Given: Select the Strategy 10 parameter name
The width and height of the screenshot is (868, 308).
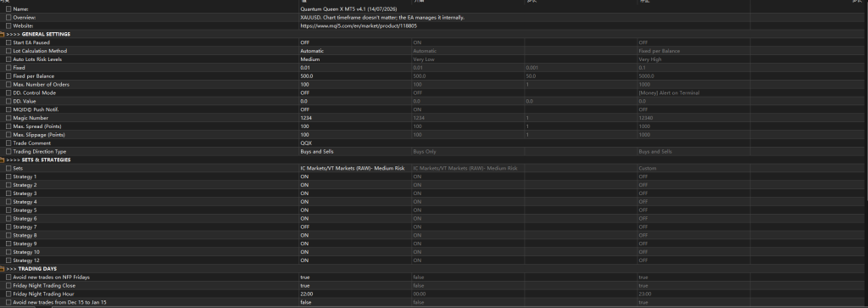Looking at the screenshot, I should point(26,252).
